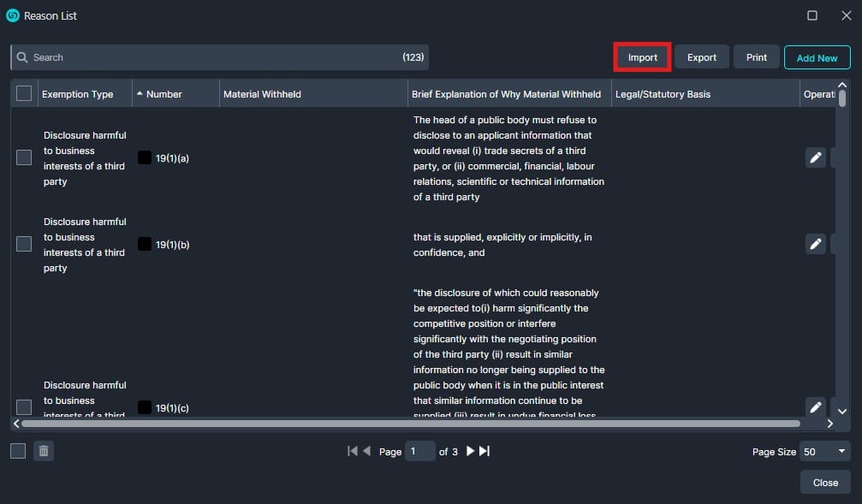
Task: Jump to the last page
Action: [x=484, y=451]
